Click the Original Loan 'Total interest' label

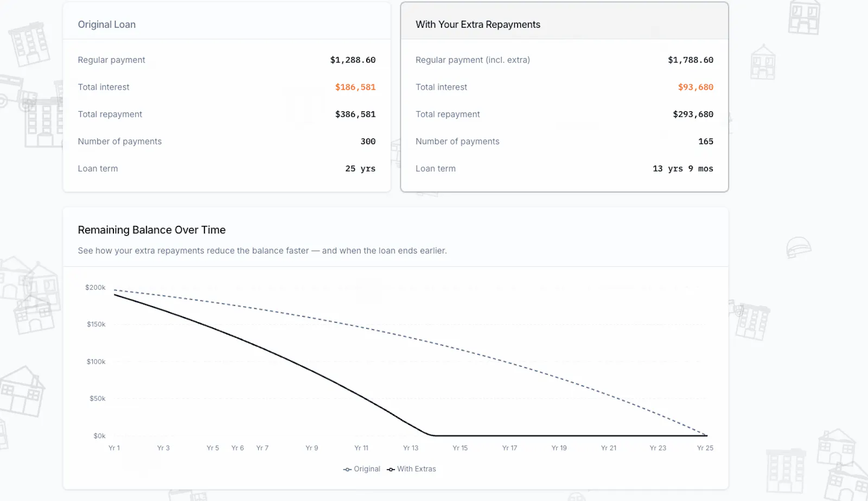104,87
